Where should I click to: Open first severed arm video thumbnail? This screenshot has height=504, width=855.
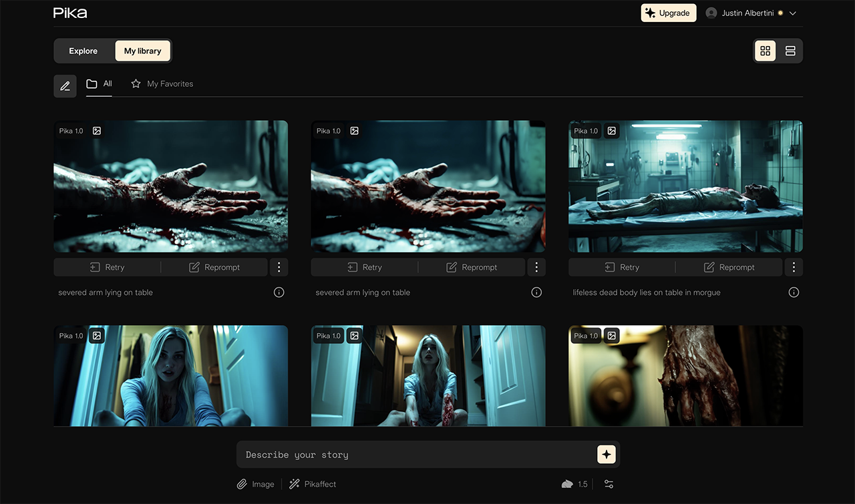pyautogui.click(x=171, y=186)
